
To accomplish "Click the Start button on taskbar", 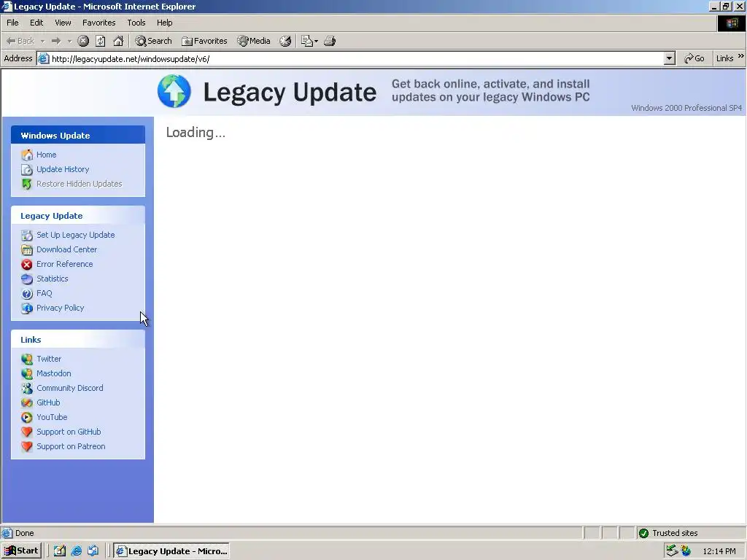I will pyautogui.click(x=21, y=551).
